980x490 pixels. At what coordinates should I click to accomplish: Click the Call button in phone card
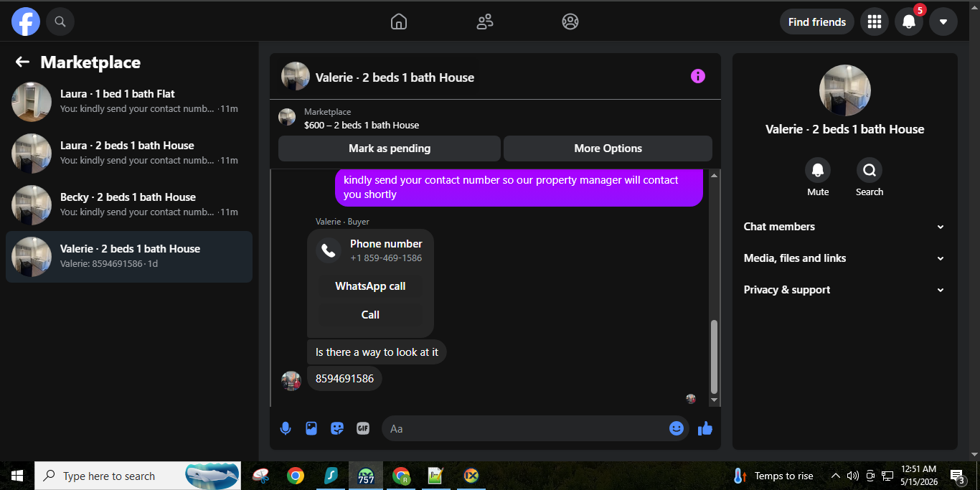370,315
